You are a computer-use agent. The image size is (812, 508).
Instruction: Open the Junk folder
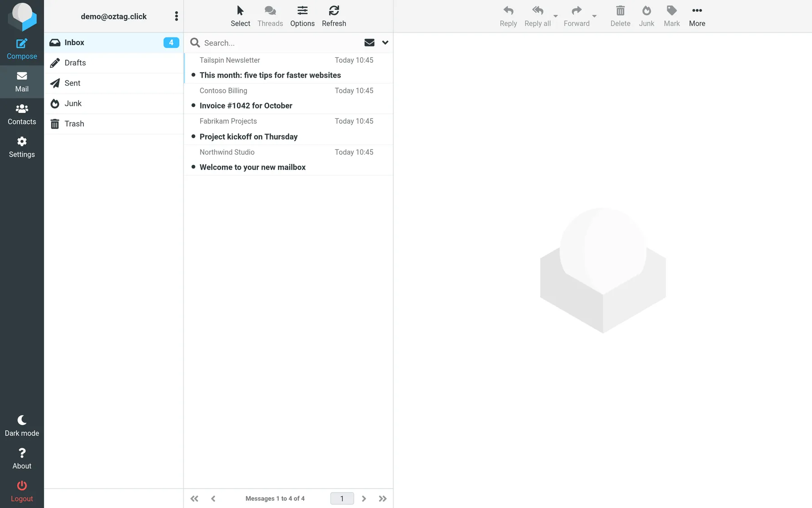pos(114,103)
